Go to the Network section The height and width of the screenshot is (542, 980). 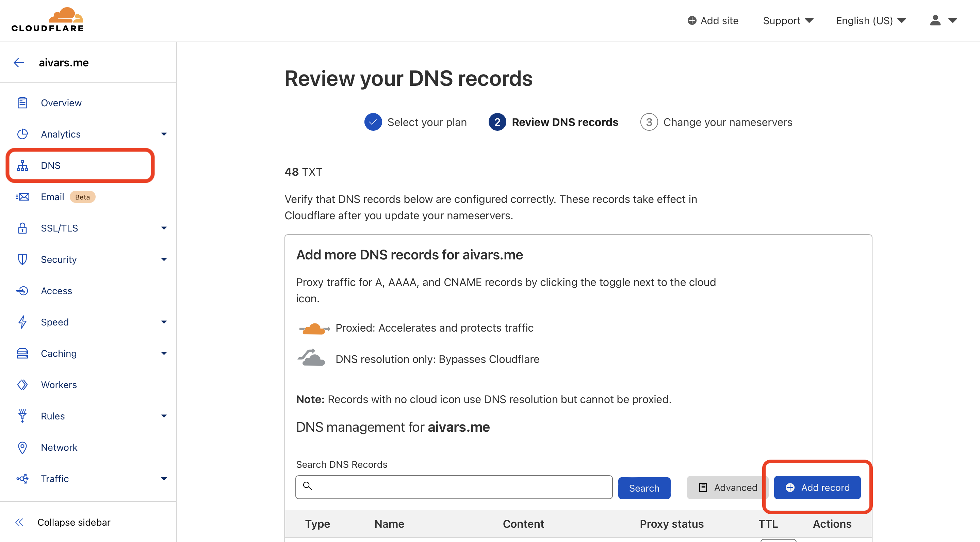tap(59, 447)
